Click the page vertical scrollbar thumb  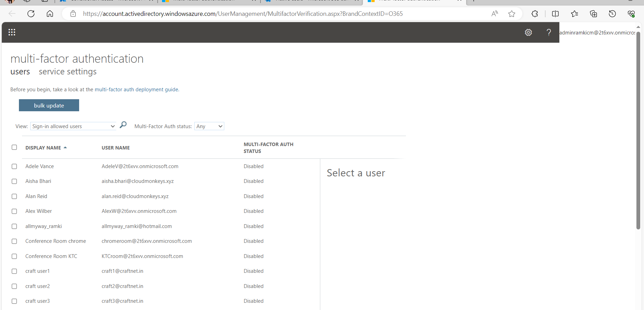point(638,131)
